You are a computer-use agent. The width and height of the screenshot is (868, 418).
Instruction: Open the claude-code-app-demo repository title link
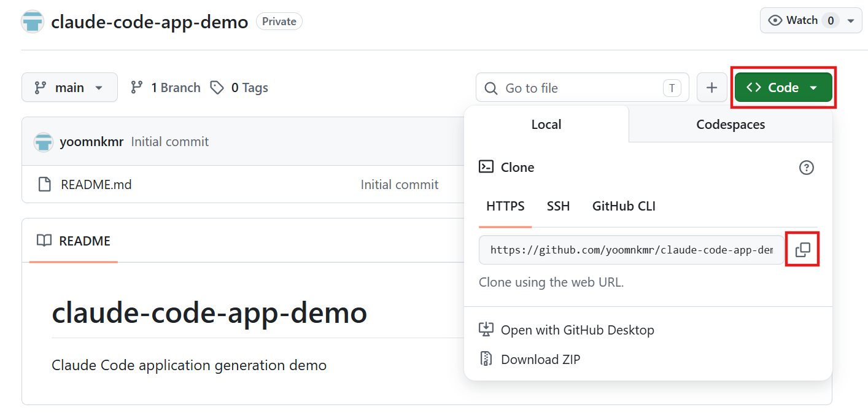(x=150, y=21)
